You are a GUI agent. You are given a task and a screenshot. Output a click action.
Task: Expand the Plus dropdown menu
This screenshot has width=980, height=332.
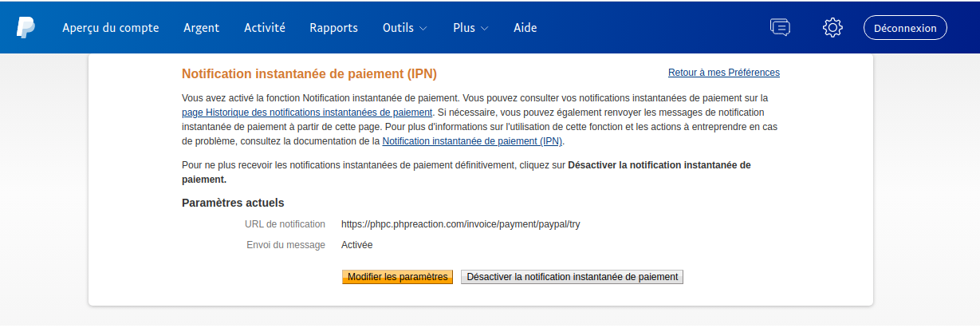click(x=470, y=27)
